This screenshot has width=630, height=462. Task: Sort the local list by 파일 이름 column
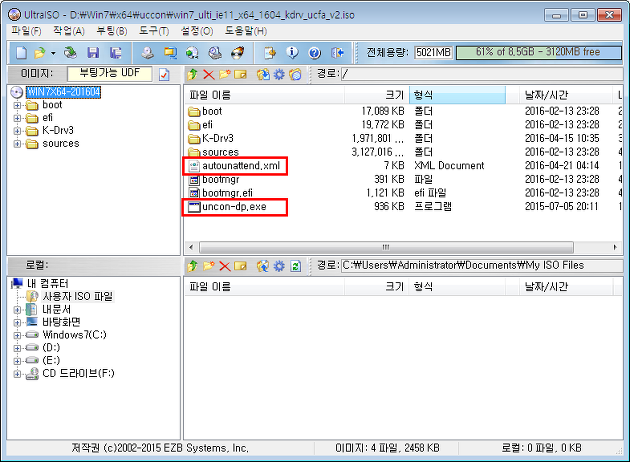pos(264,287)
